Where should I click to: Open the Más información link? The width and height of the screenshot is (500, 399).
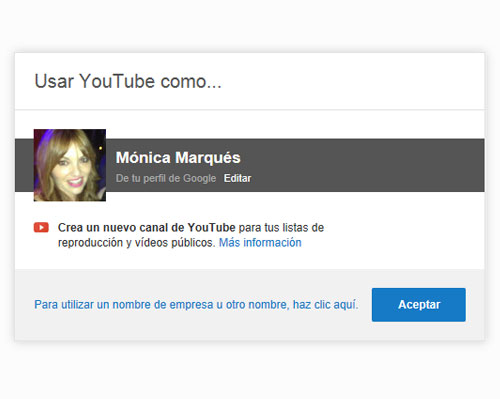[260, 243]
